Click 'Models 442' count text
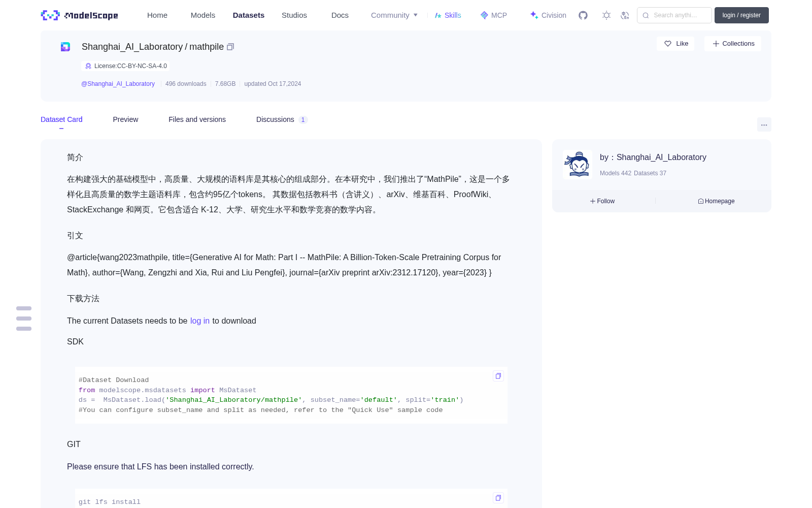Image resolution: width=812 pixels, height=508 pixels. coord(616,173)
